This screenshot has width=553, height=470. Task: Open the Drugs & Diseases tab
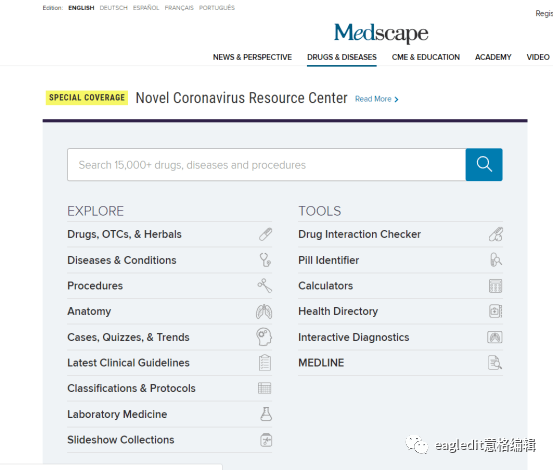(x=342, y=57)
